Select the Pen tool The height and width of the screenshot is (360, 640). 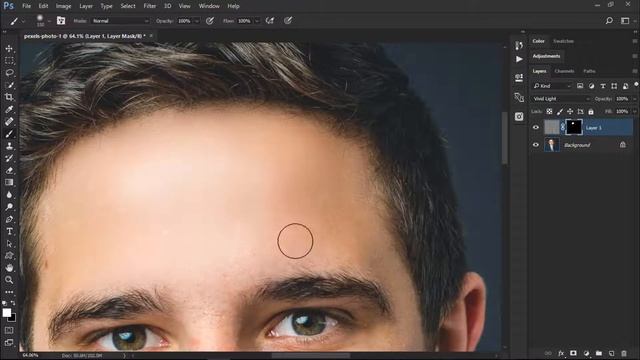point(9,219)
